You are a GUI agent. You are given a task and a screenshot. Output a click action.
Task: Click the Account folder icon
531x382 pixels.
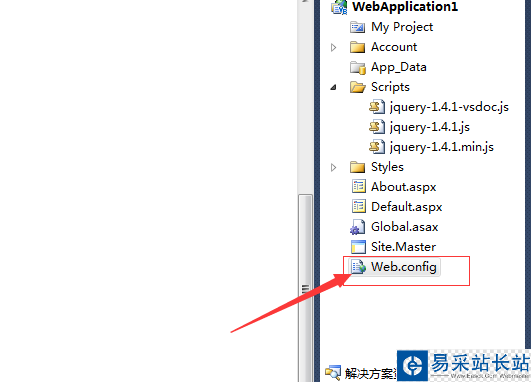tap(358, 47)
